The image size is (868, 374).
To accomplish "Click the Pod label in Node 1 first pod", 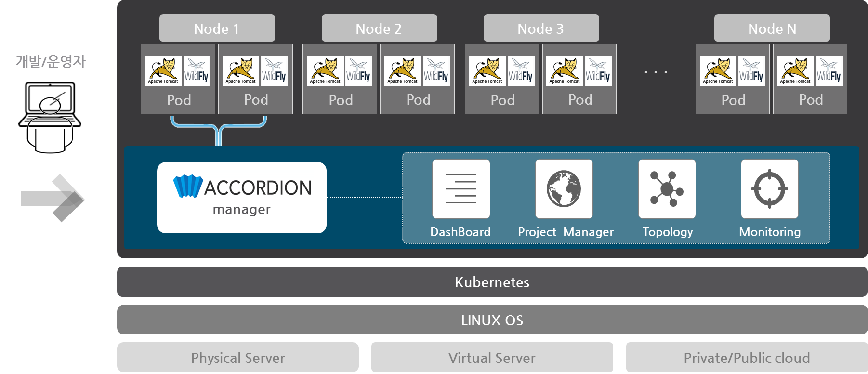I will click(179, 100).
